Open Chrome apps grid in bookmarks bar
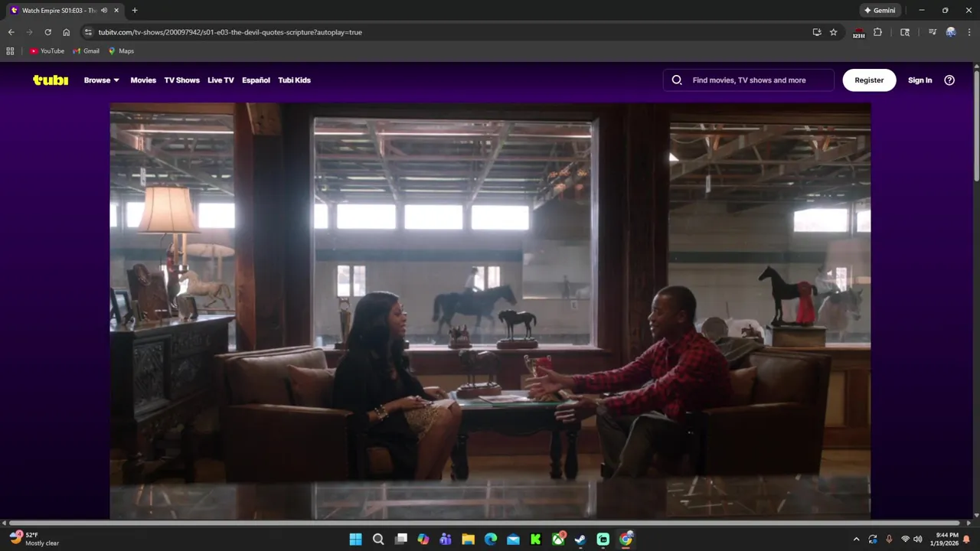Screen dimensions: 980x551 pos(10,51)
